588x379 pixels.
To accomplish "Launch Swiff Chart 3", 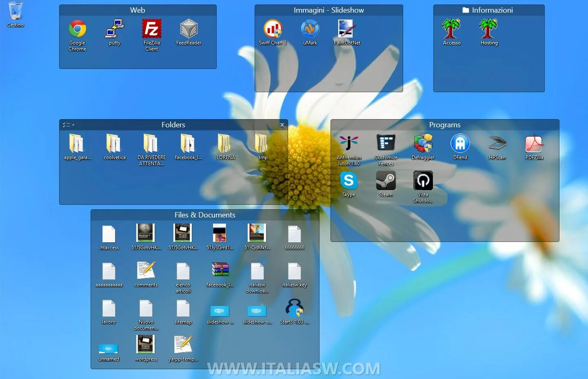I will coord(273,32).
